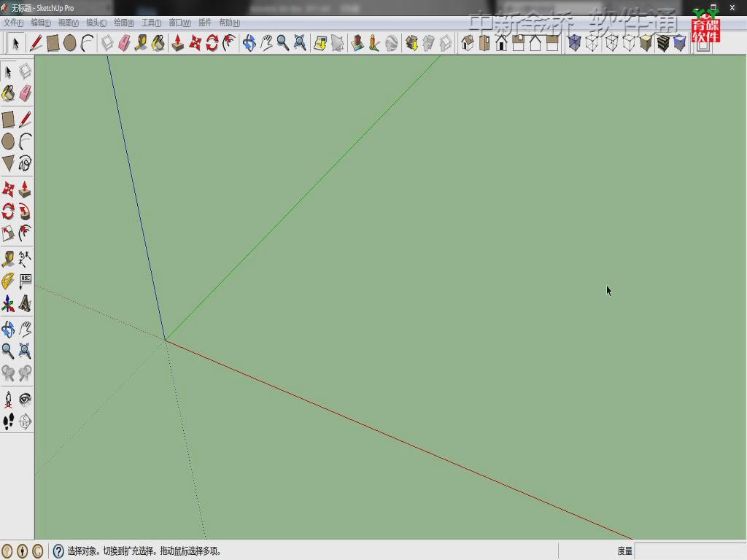Select Make Component tool in left toolbar
The height and width of the screenshot is (560, 747).
tap(26, 71)
